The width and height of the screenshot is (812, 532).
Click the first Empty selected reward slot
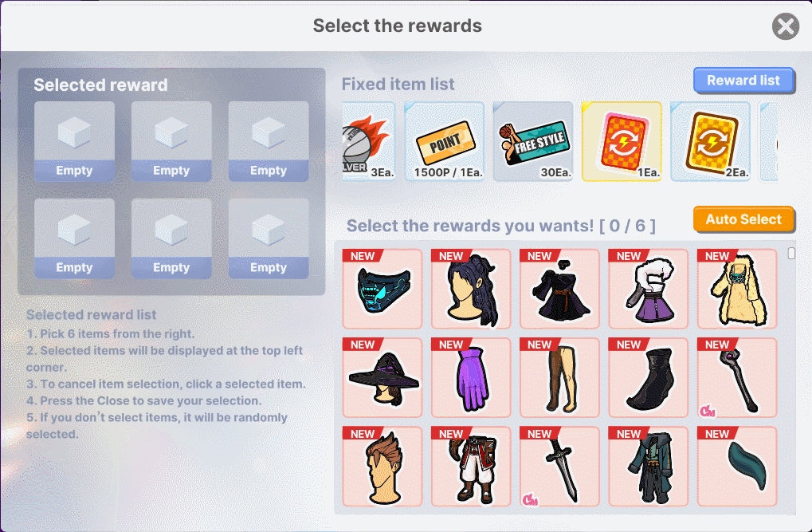tap(74, 141)
